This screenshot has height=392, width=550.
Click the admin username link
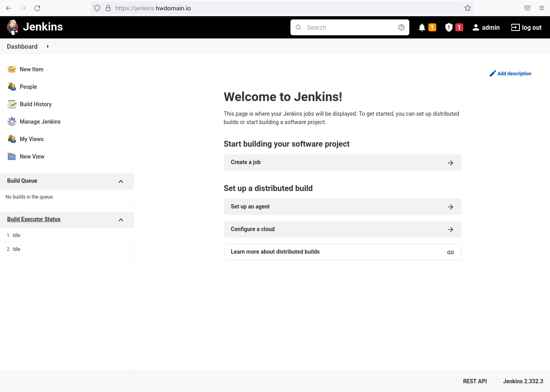[491, 27]
